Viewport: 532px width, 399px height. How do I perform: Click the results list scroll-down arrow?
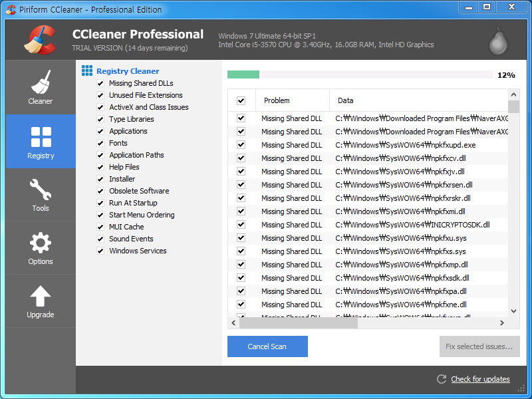(513, 311)
